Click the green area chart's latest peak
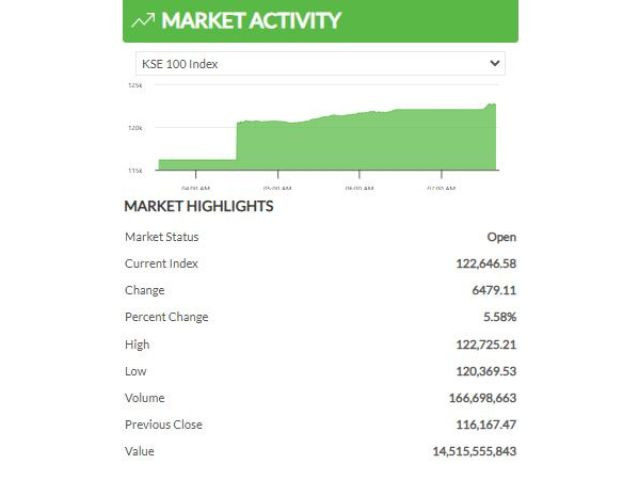The width and height of the screenshot is (640, 480). tap(492, 105)
